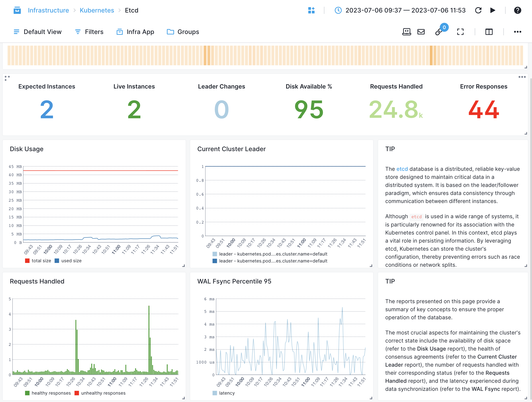Viewport: 532px width, 402px height.
Task: Toggle light blue leader legend swatch
Action: 215,254
